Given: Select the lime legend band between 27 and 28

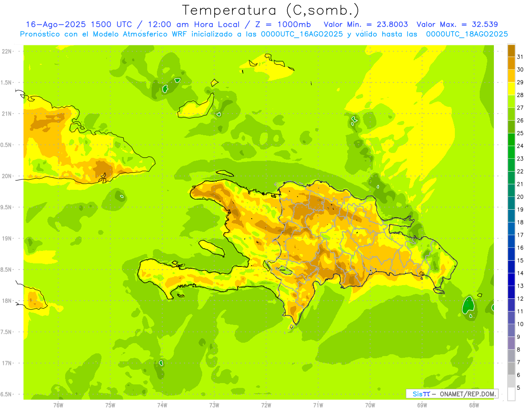Looking at the screenshot, I should point(511,102).
